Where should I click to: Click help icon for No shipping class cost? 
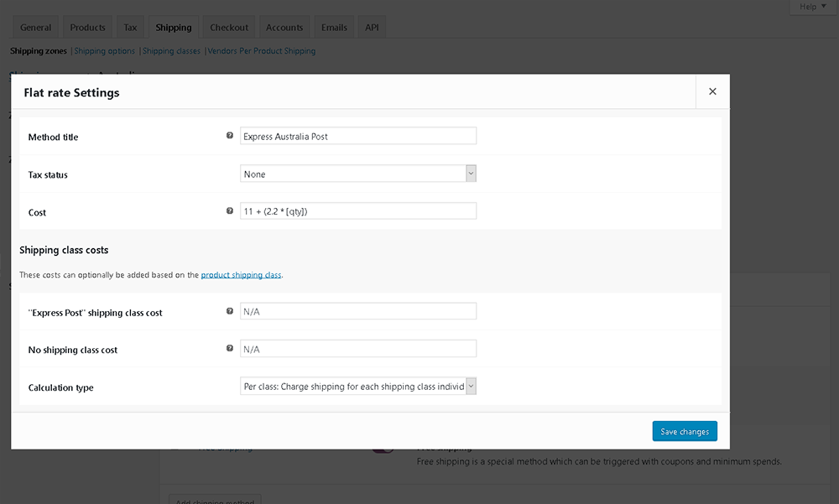click(230, 348)
